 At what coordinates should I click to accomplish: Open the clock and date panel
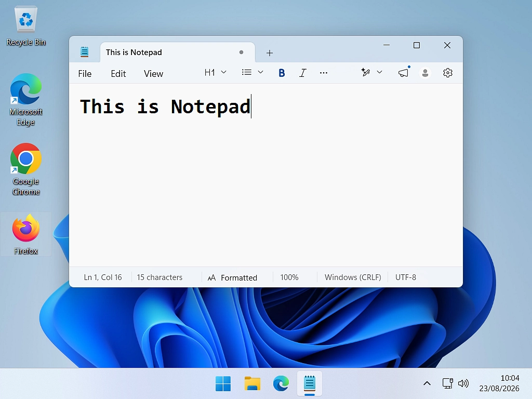[499, 383]
